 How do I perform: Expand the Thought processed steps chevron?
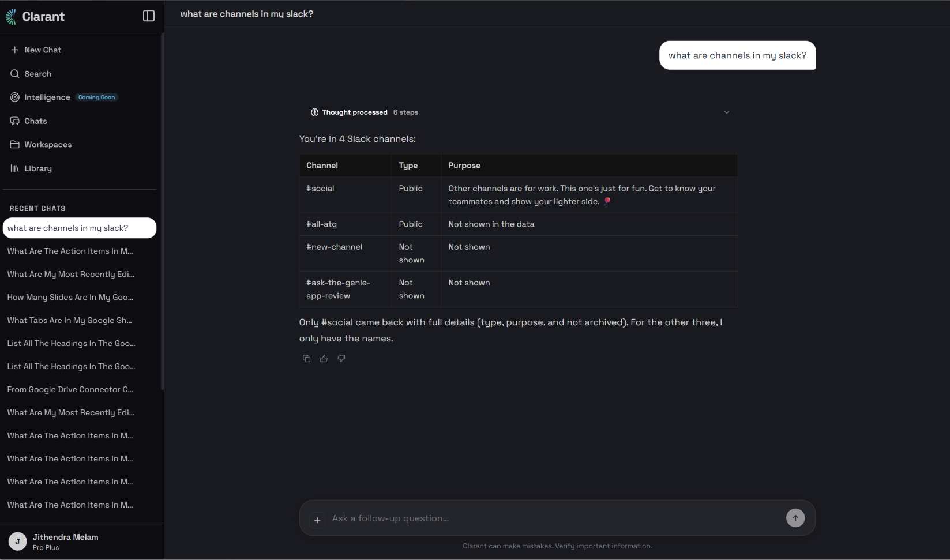727,112
